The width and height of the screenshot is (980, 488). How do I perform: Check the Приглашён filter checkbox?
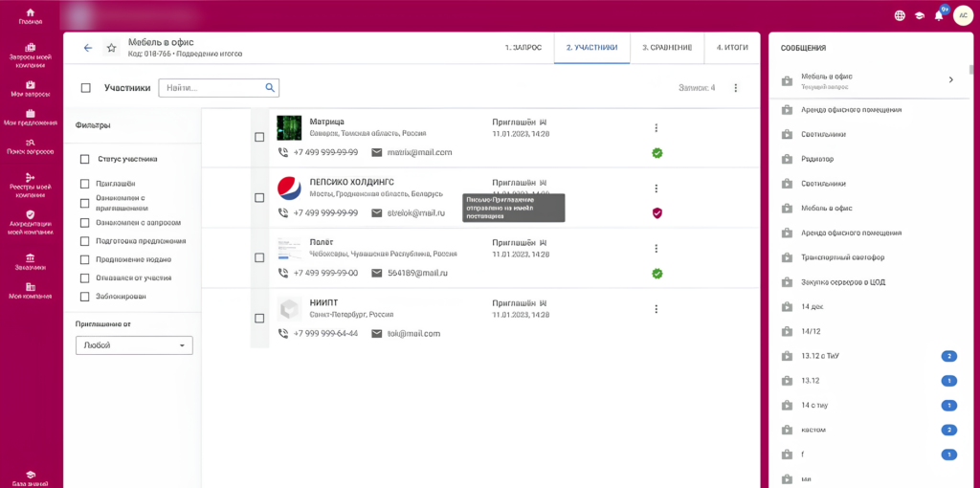85,184
